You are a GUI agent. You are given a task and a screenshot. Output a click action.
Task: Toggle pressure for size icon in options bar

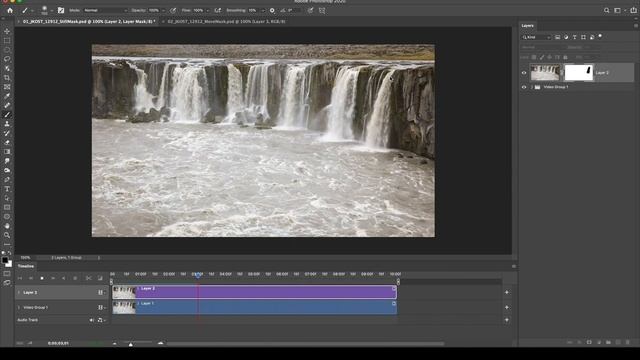pos(310,11)
